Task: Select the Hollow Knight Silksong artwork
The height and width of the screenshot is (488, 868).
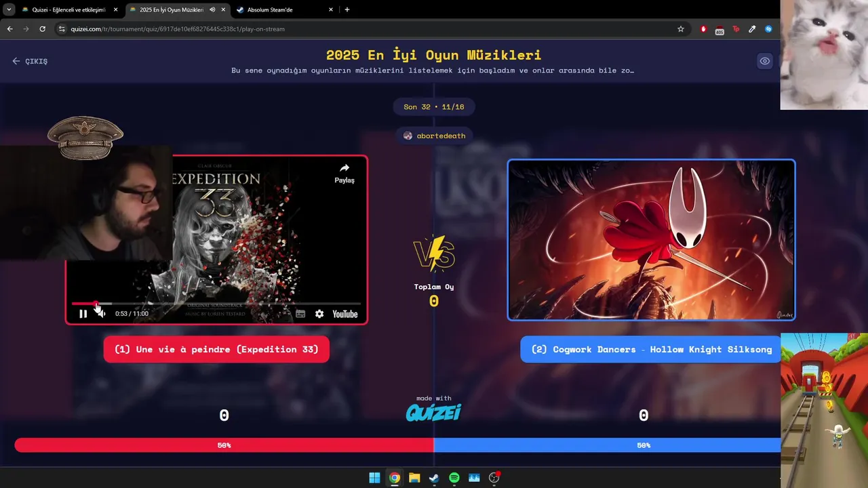Action: [x=651, y=240]
